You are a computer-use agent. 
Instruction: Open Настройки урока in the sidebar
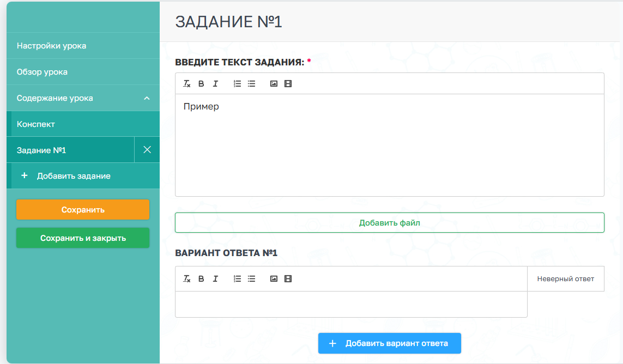tap(51, 46)
